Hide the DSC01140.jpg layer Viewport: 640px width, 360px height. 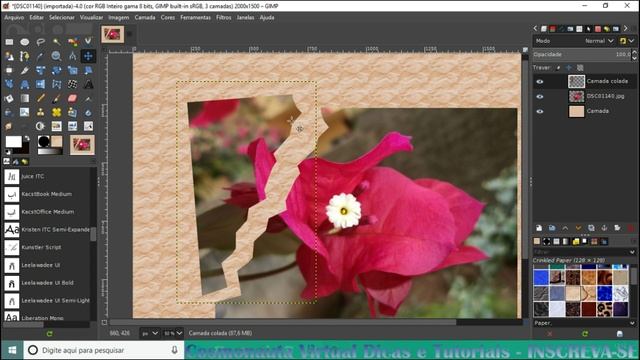(x=540, y=97)
